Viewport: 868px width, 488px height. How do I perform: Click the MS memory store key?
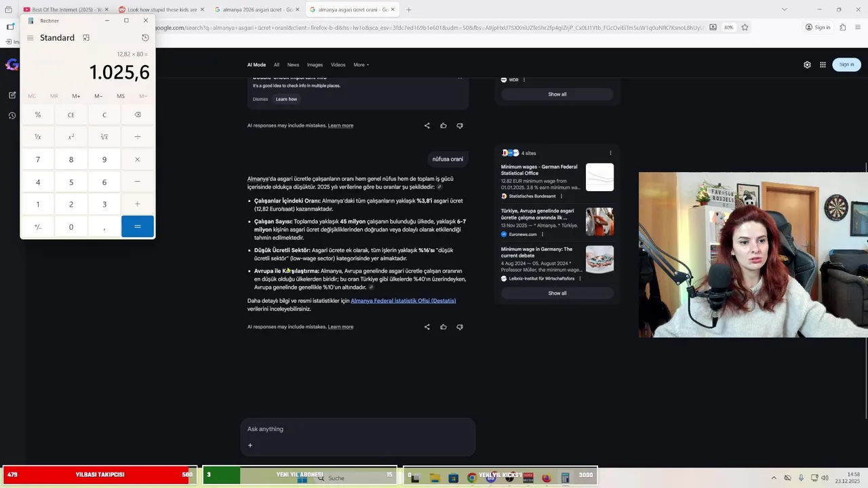(x=121, y=96)
